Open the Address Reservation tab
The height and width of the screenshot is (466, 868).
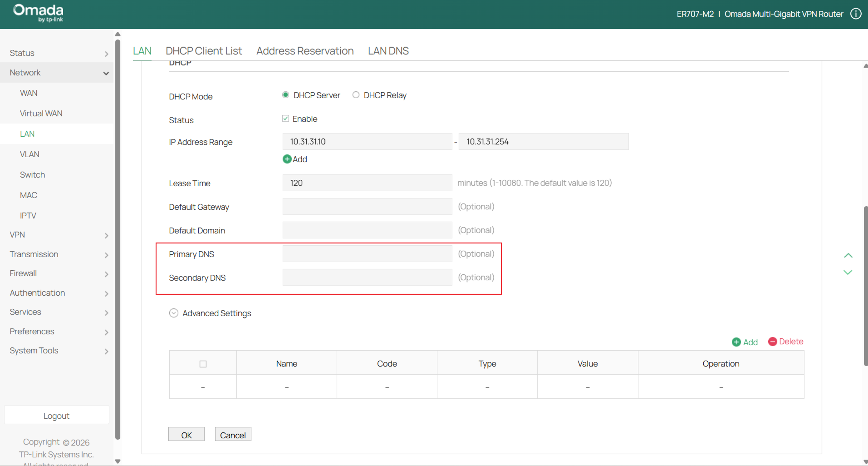tap(305, 51)
